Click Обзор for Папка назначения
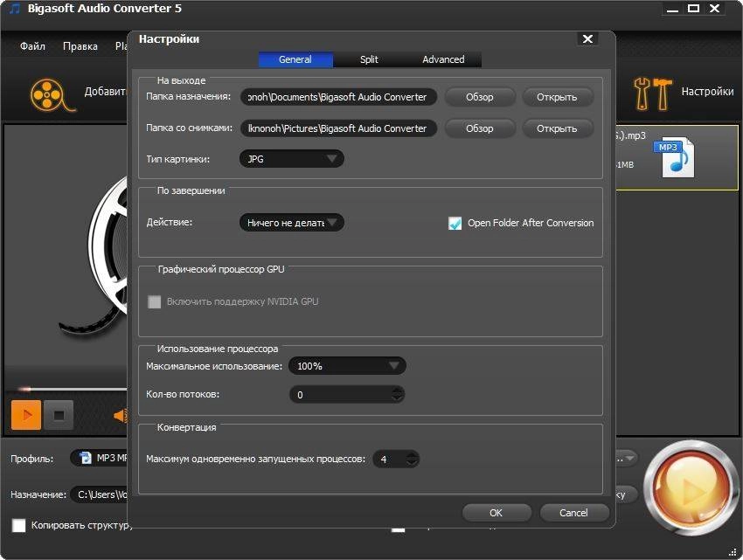Screen dimensions: 743x560 click(480, 97)
